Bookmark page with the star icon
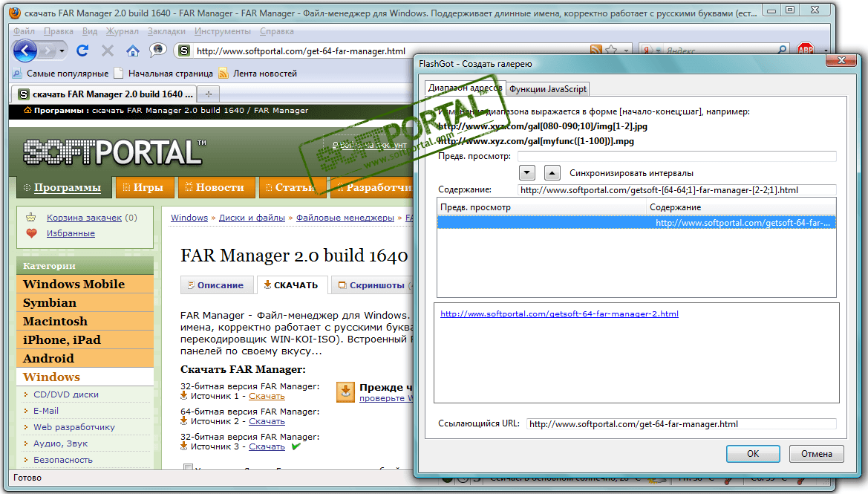868x494 pixels. [611, 51]
